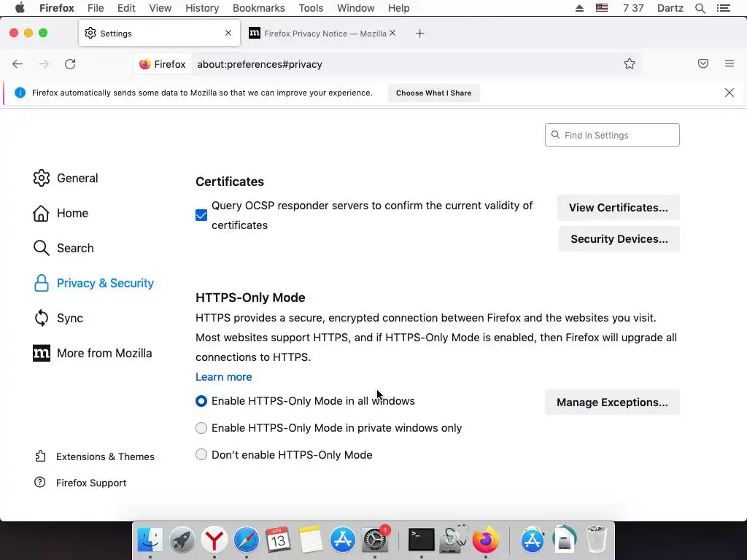Image resolution: width=747 pixels, height=560 pixels.
Task: Open the Pocket save icon
Action: [x=703, y=63]
